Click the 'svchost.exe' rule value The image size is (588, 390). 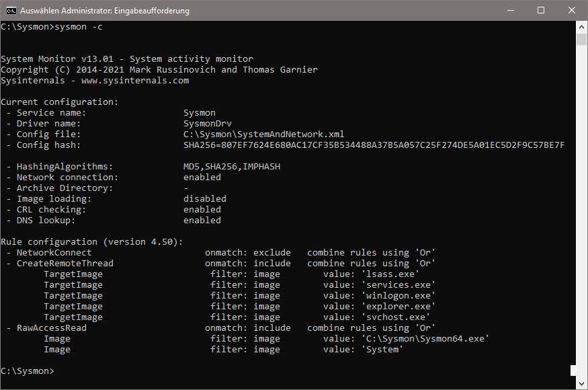(x=392, y=317)
